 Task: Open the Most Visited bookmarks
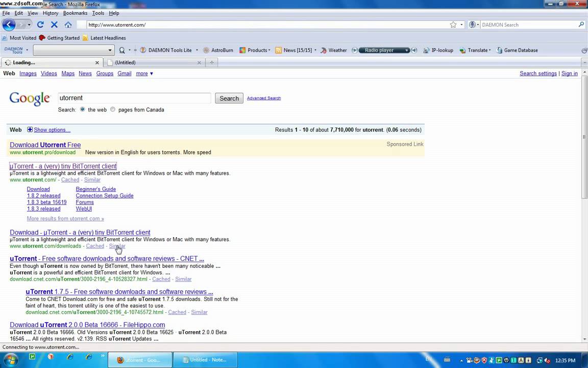point(19,38)
